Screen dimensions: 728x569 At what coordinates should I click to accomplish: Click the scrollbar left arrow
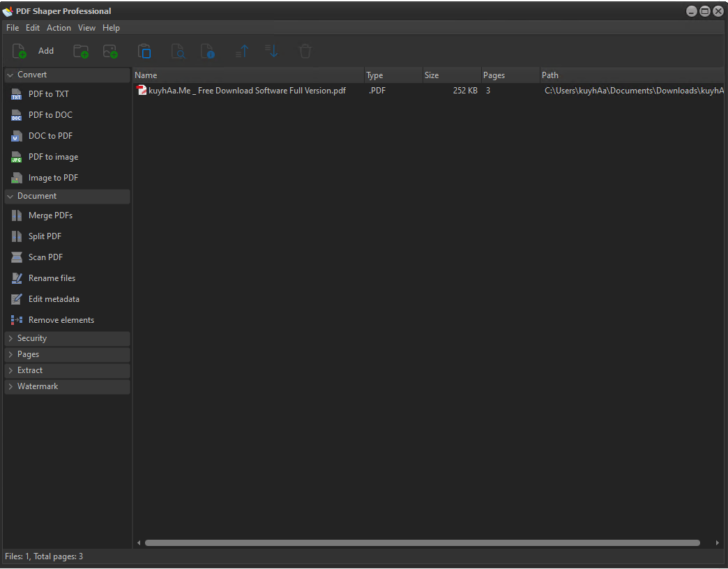(139, 543)
